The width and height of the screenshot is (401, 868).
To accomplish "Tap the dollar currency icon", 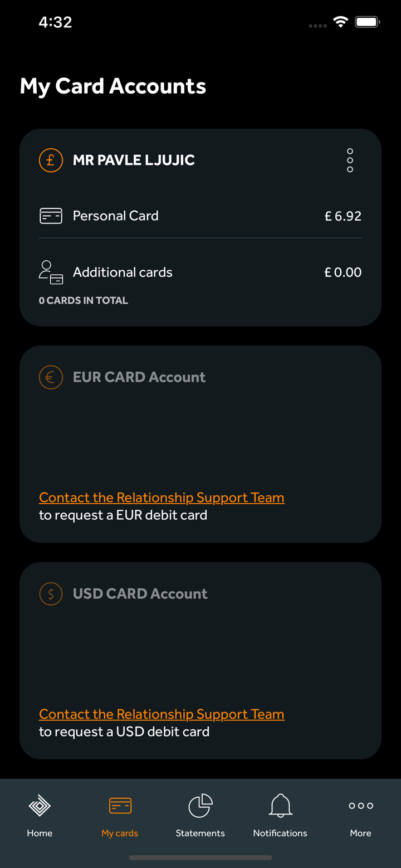I will coord(51,594).
